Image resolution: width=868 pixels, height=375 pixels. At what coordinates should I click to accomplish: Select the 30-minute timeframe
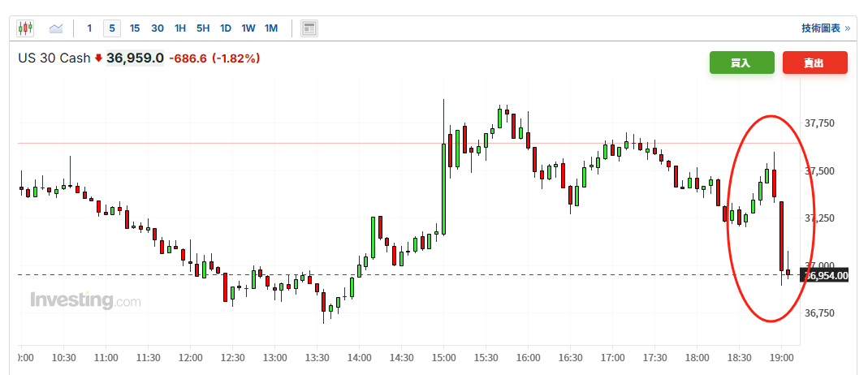pyautogui.click(x=158, y=28)
